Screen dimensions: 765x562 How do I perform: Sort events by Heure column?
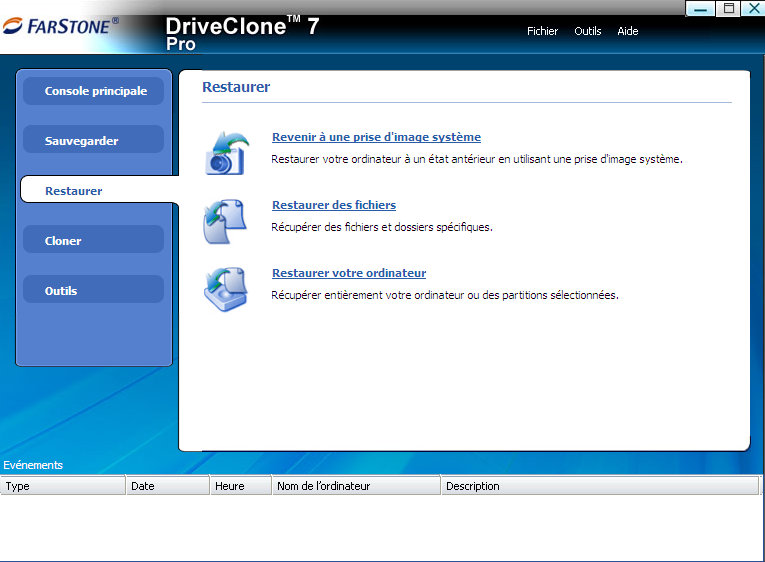tap(241, 486)
